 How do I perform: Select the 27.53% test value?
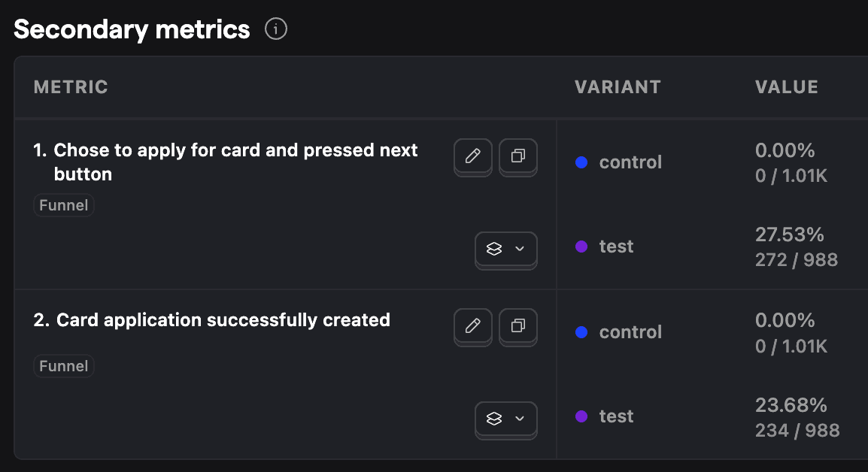(790, 235)
